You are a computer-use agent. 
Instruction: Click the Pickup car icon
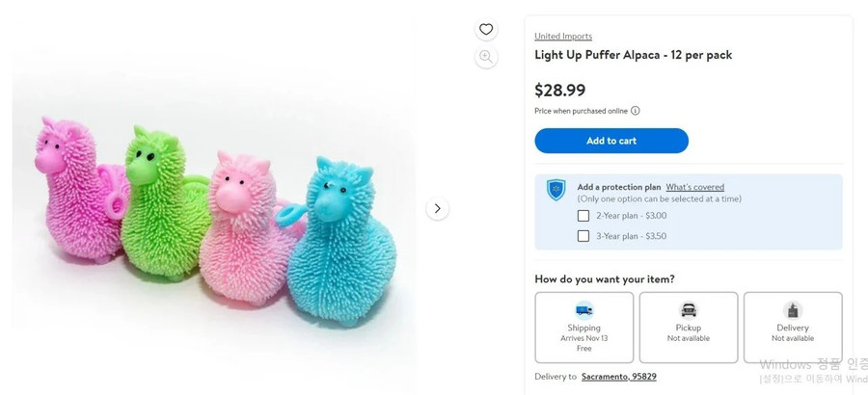689,310
